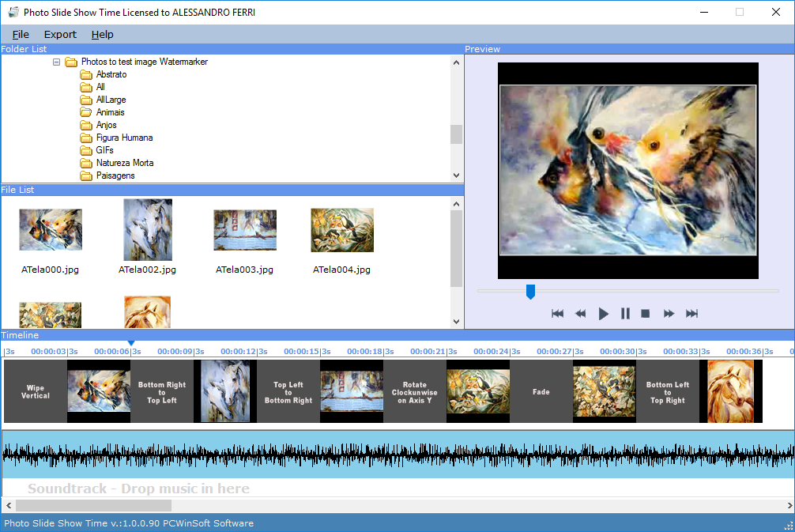The height and width of the screenshot is (532, 795).
Task: Open the Export menu
Action: pyautogui.click(x=60, y=34)
